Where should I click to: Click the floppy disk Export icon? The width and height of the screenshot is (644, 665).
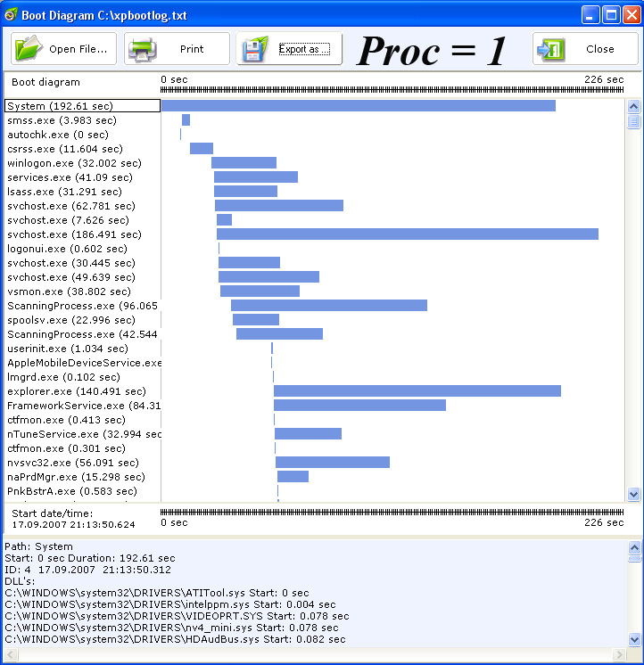(255, 49)
